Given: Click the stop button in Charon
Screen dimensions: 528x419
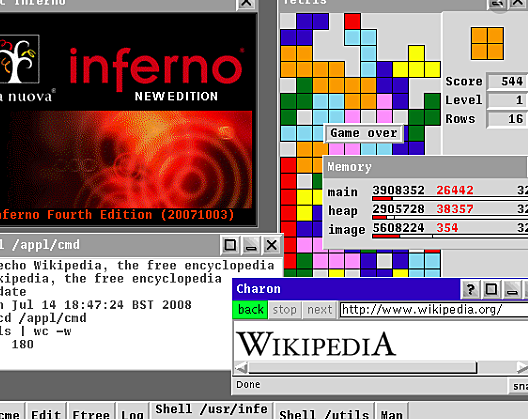Looking at the screenshot, I should click(x=285, y=310).
